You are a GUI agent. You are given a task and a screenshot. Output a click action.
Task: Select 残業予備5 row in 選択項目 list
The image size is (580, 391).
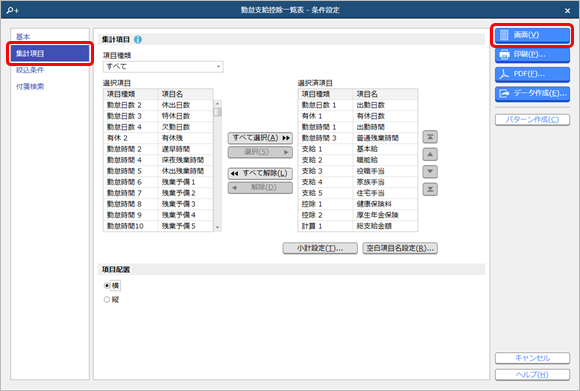click(158, 226)
